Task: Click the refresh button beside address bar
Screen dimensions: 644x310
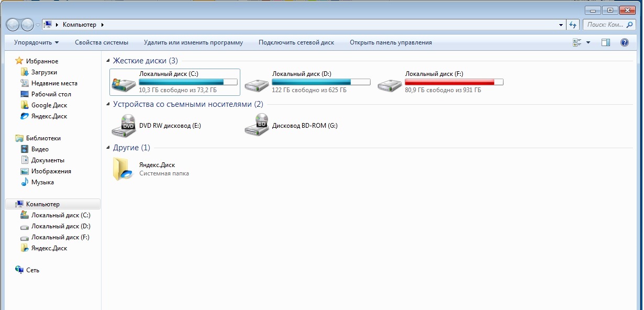Action: coord(573,25)
